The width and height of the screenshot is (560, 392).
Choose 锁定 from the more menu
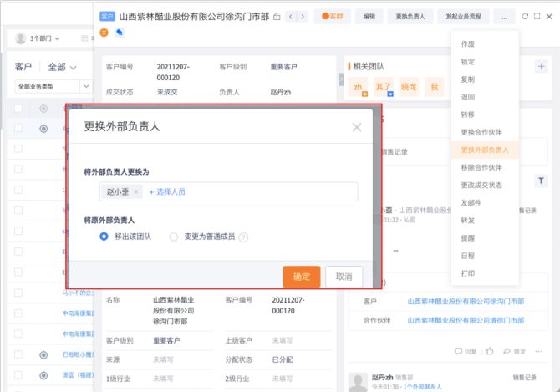pos(468,62)
